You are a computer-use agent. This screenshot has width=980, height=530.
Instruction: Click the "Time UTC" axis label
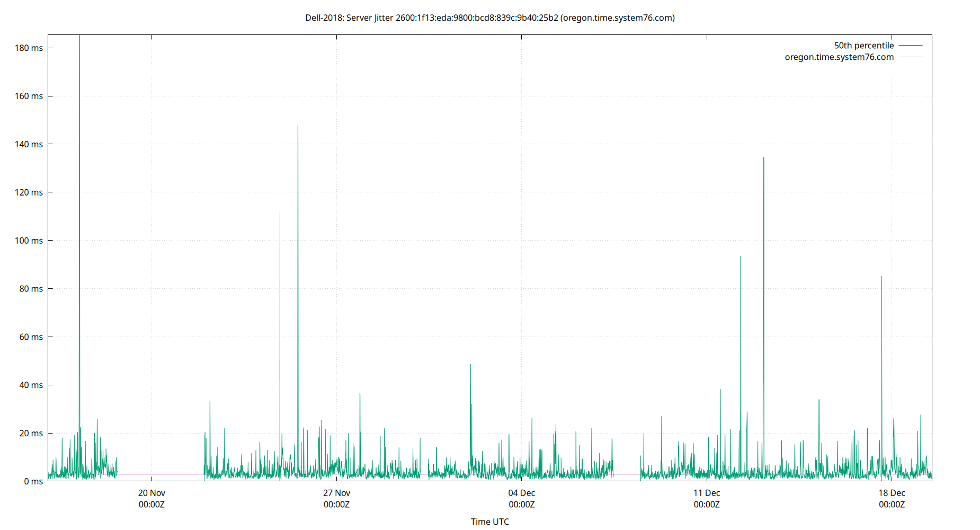point(489,522)
